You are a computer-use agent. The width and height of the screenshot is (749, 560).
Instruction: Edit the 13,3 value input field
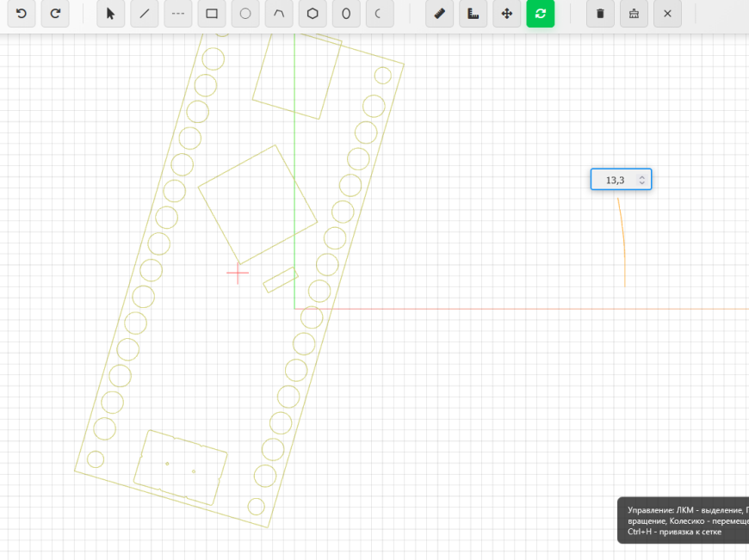(613, 179)
